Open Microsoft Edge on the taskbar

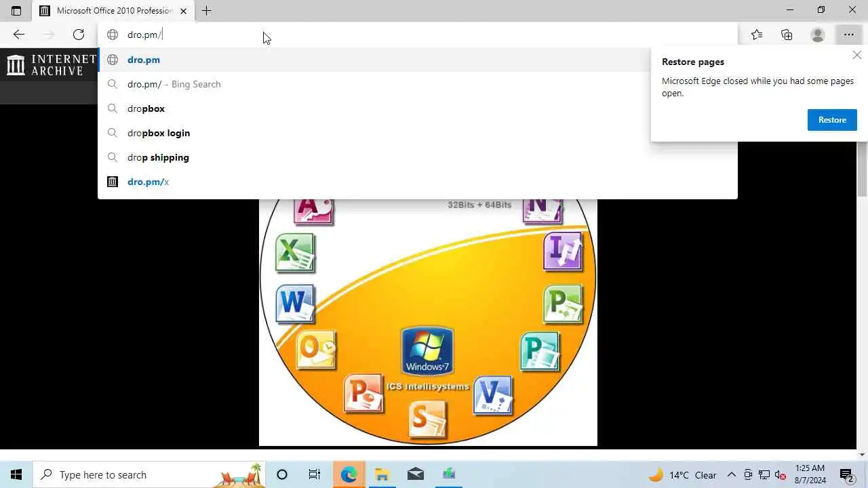349,474
